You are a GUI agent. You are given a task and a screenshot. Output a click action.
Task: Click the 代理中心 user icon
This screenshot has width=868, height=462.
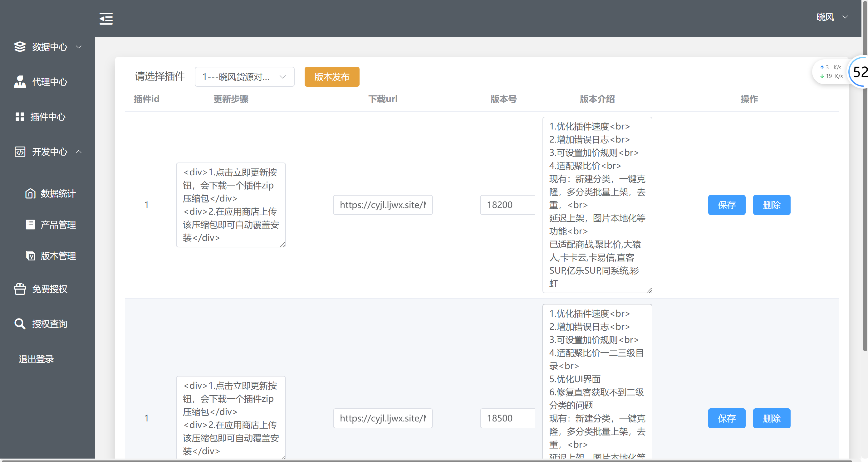20,82
